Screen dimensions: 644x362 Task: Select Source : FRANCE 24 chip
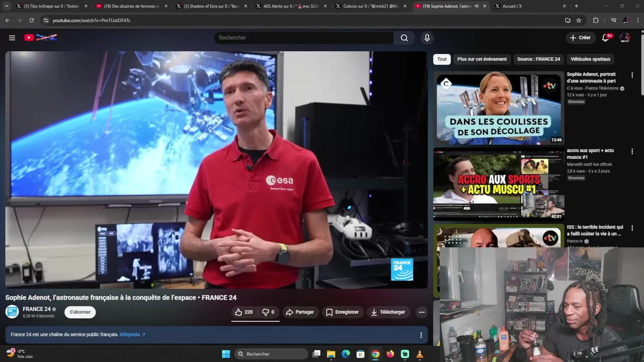tap(538, 59)
